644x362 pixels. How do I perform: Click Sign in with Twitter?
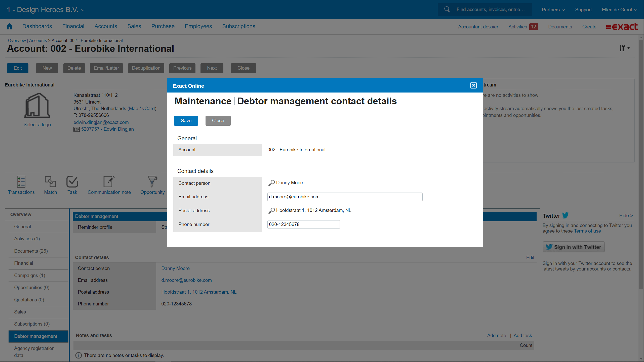(x=574, y=247)
